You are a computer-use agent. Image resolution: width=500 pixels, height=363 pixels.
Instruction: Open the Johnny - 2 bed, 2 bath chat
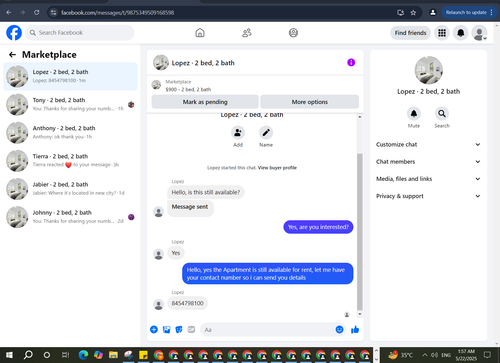point(70,217)
